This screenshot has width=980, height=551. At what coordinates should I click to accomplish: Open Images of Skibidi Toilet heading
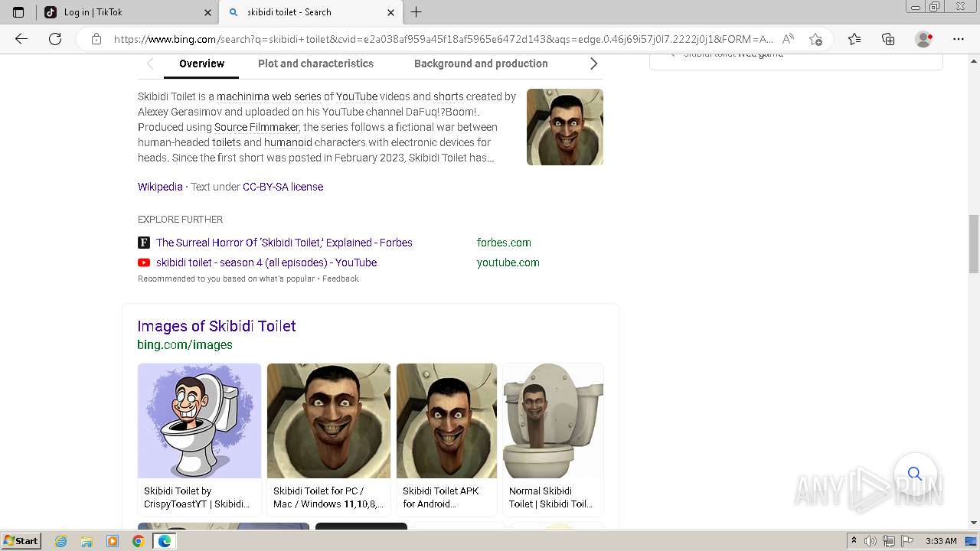pyautogui.click(x=217, y=326)
